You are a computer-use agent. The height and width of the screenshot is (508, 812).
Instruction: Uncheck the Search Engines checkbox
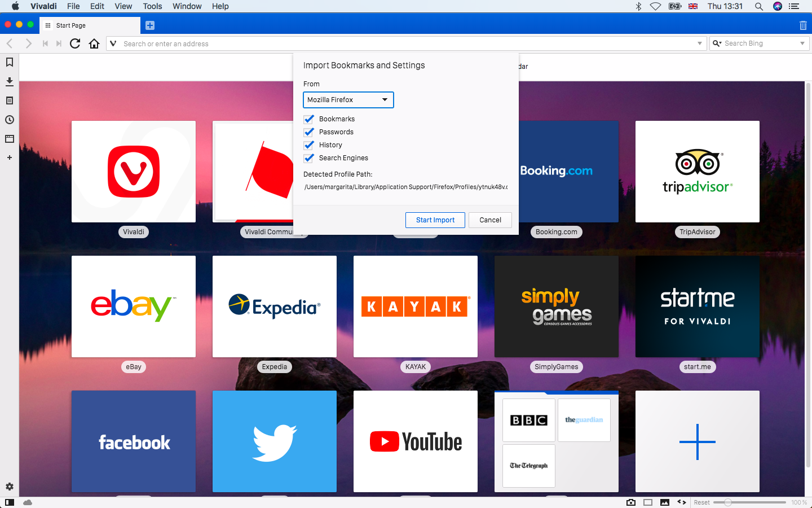(x=309, y=158)
